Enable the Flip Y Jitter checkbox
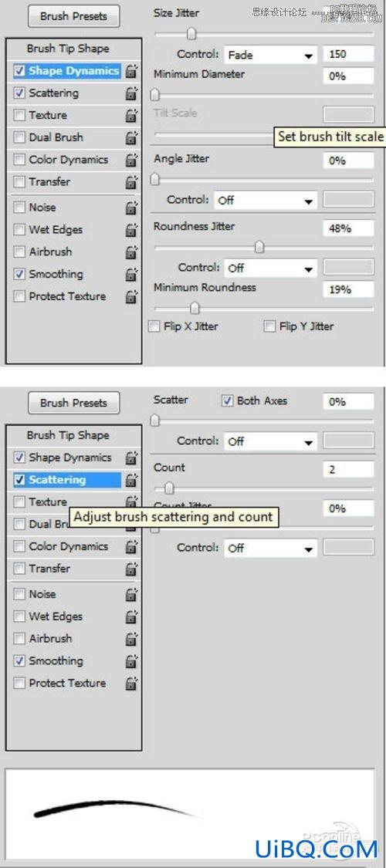This screenshot has width=386, height=868. pyautogui.click(x=269, y=326)
